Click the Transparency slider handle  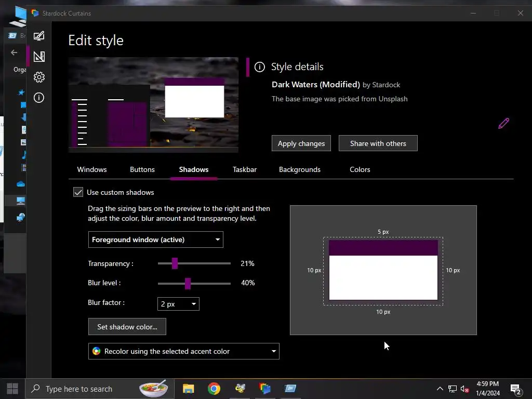click(x=175, y=263)
